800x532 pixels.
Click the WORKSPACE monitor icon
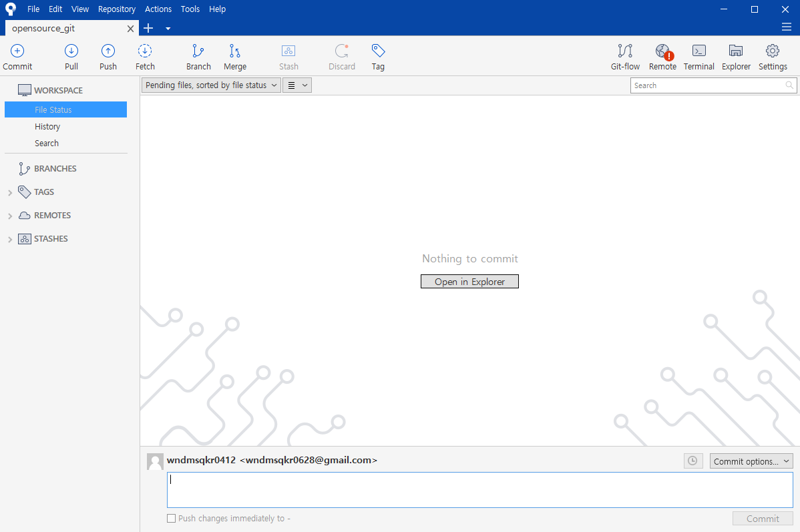[x=25, y=90]
